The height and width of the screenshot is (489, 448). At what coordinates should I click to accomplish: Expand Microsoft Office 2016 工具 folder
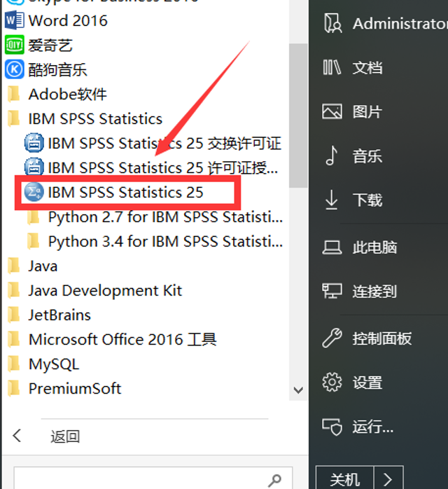click(112, 339)
